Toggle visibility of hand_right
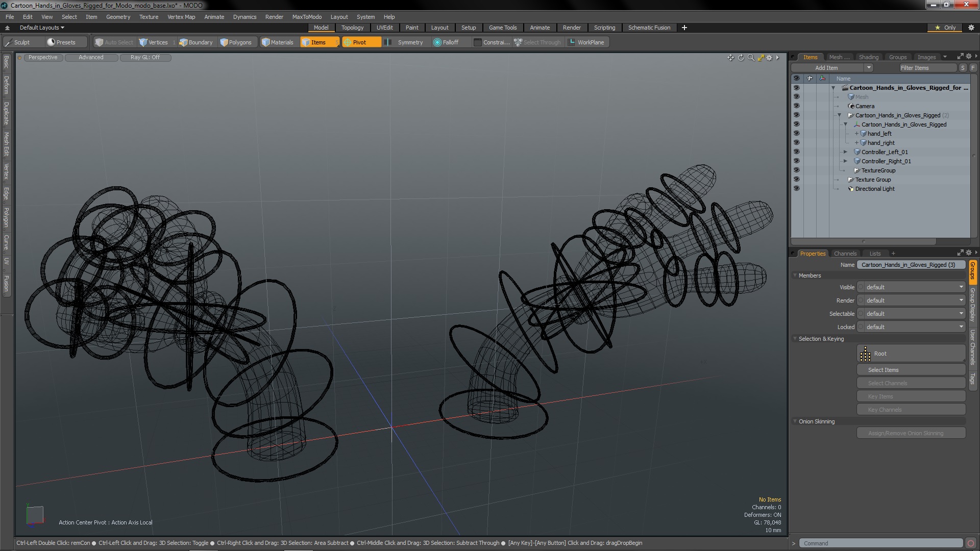980x551 pixels. pyautogui.click(x=796, y=143)
